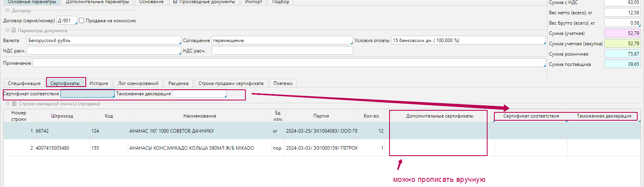Open the Соглашение field showing перемещение
Image resolution: width=644 pixels, height=187 pixels.
click(282, 40)
